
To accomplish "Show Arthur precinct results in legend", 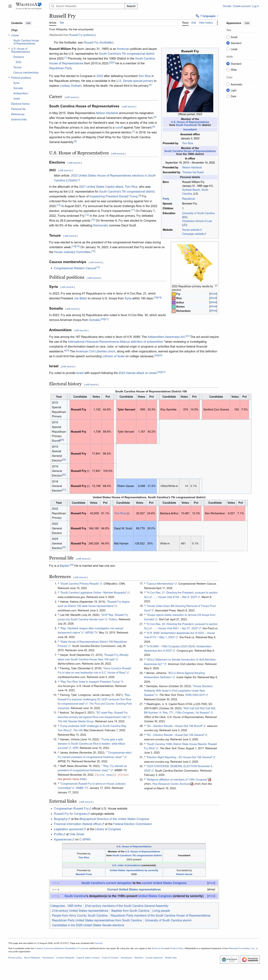I will [213, 302].
